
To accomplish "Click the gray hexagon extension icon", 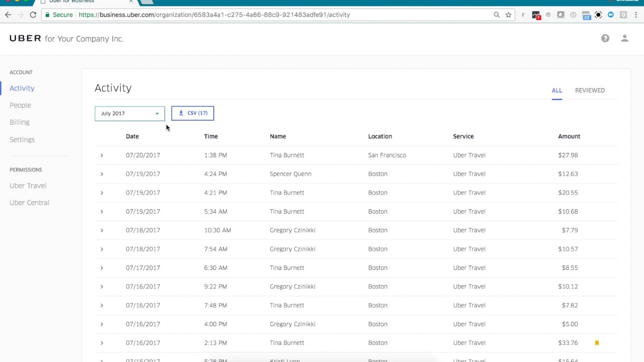I will pos(548,15).
